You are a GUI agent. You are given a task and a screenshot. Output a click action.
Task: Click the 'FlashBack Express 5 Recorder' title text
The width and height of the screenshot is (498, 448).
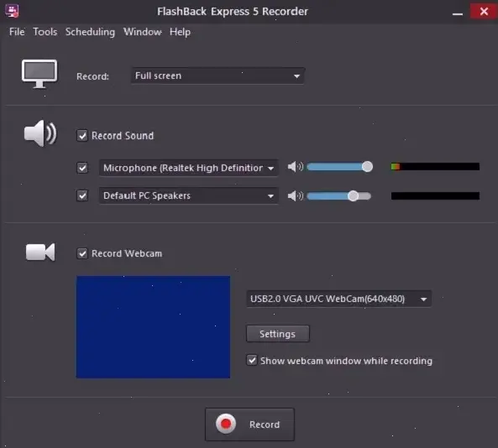click(x=233, y=12)
